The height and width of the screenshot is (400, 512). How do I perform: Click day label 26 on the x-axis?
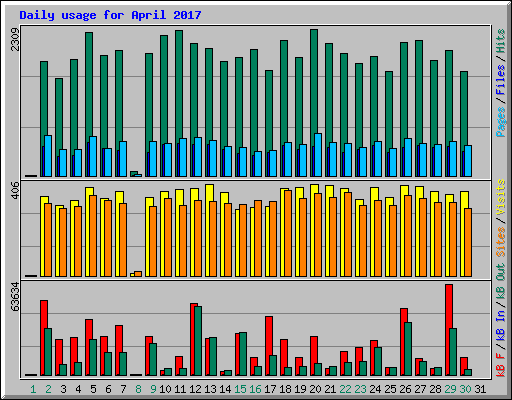click(405, 389)
